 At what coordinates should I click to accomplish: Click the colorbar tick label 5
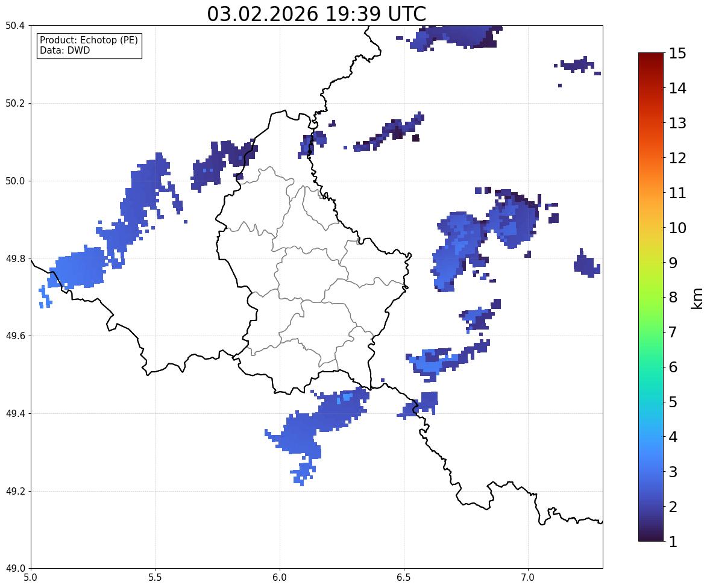pos(673,402)
